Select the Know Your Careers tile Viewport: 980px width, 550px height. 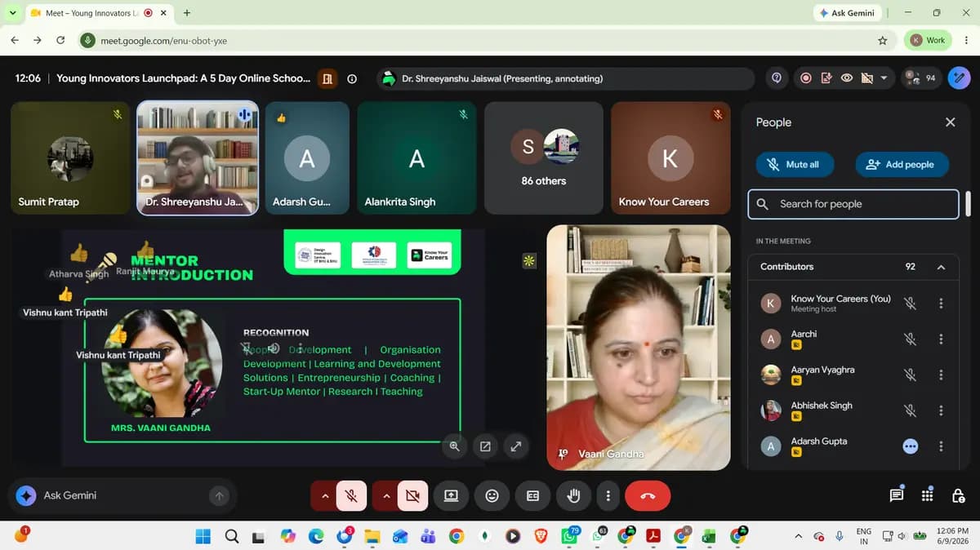[x=670, y=158]
